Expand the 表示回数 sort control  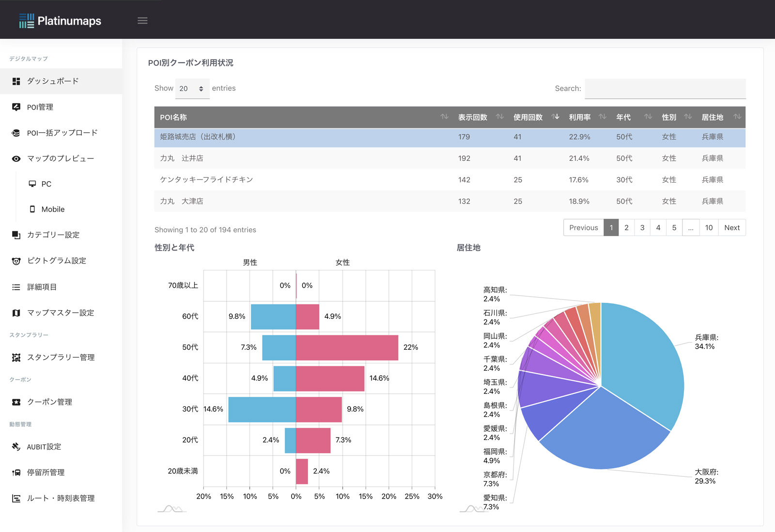(x=499, y=117)
